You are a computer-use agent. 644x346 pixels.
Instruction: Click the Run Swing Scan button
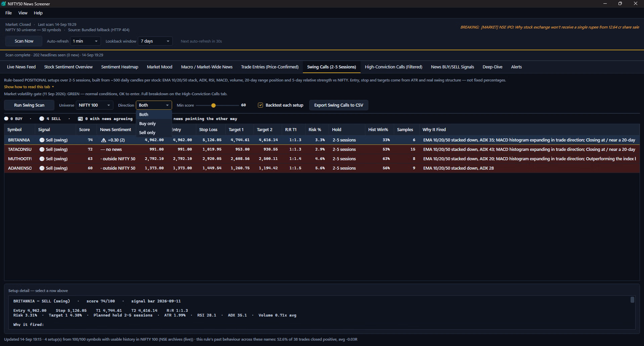coord(29,105)
